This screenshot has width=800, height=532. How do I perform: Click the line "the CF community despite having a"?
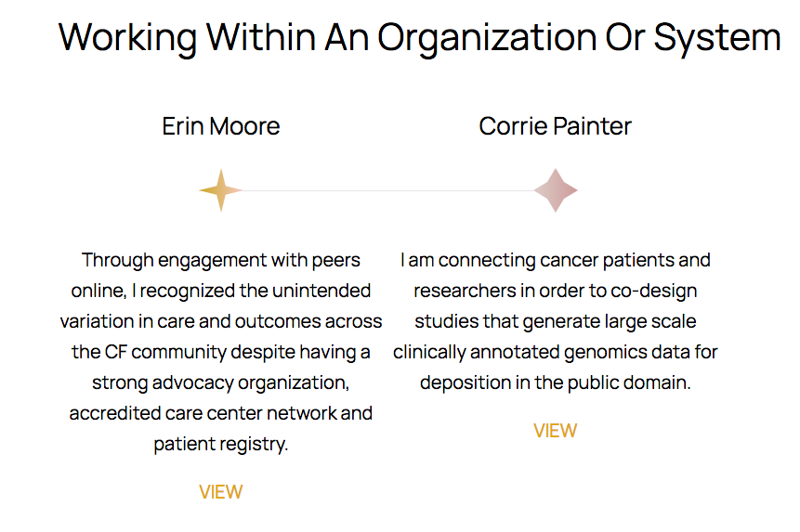pyautogui.click(x=221, y=352)
